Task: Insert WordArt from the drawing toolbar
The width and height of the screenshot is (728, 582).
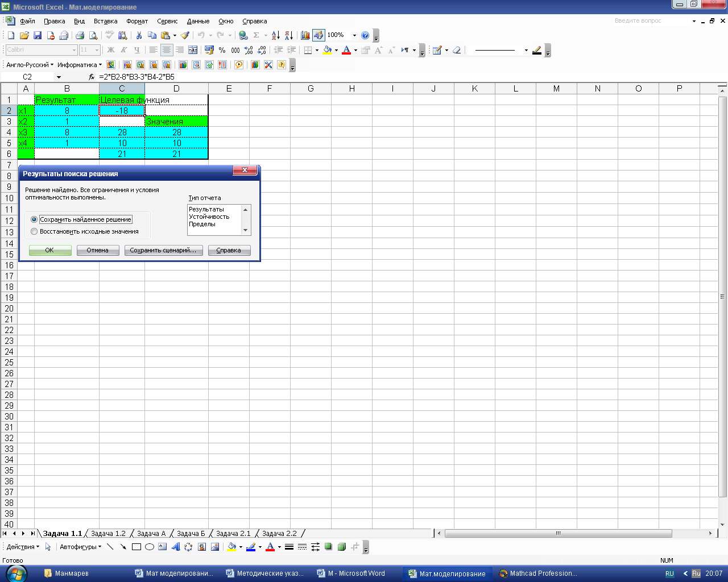Action: (x=175, y=547)
